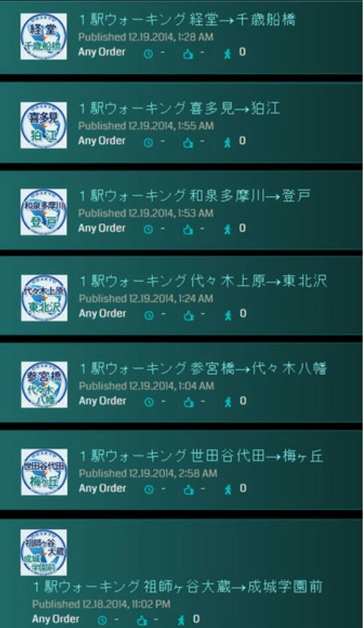Click runner icon in 和泉多摩川→登戸 row

227,230
